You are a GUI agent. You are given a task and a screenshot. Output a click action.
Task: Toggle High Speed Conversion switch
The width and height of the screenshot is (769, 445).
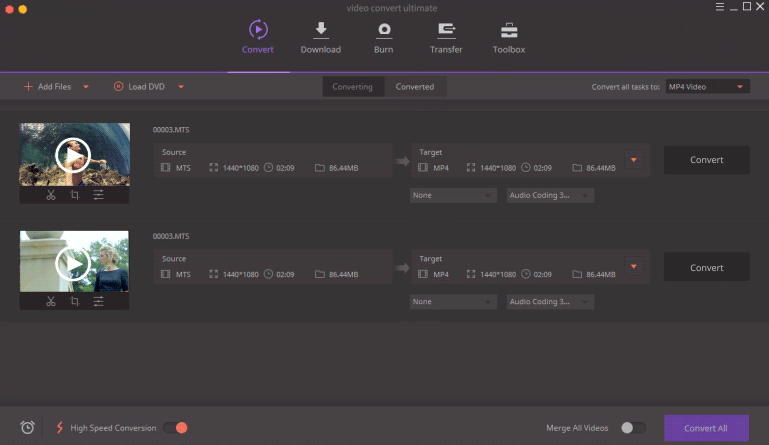pos(176,428)
